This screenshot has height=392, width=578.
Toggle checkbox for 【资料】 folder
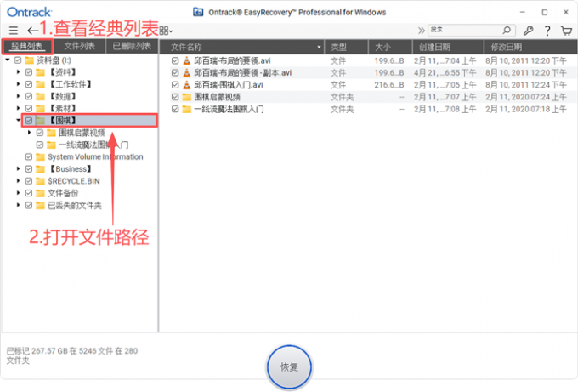pos(29,72)
